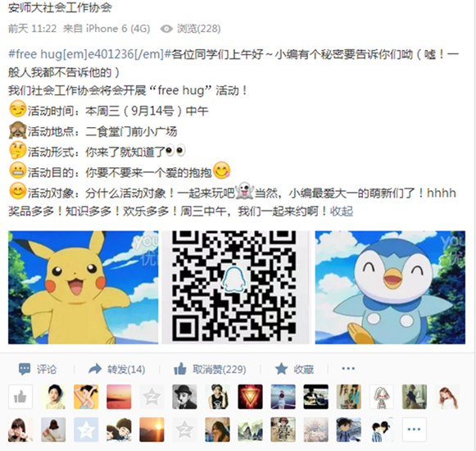Image resolution: width=476 pixels, height=451 pixels.
Task: Click the comment speech bubble icon
Action: pyautogui.click(x=25, y=369)
